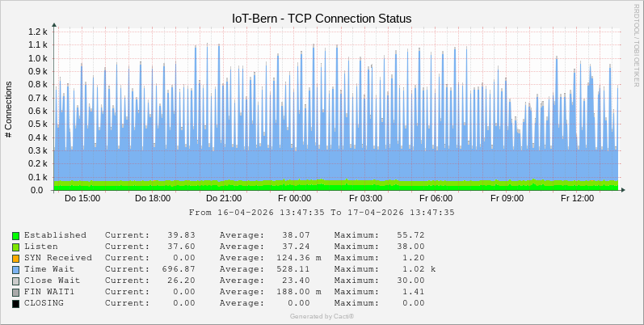Click the Fr 00:00 time axis label

point(294,198)
